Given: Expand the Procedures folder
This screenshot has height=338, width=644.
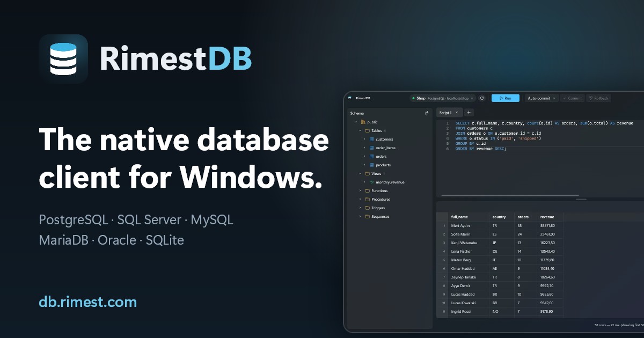Looking at the screenshot, I should pyautogui.click(x=360, y=199).
